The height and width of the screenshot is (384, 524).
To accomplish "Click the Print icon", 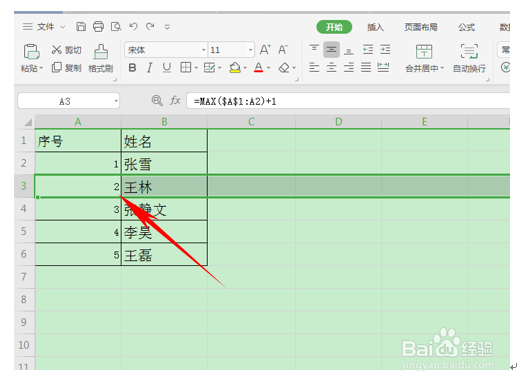I will point(98,26).
